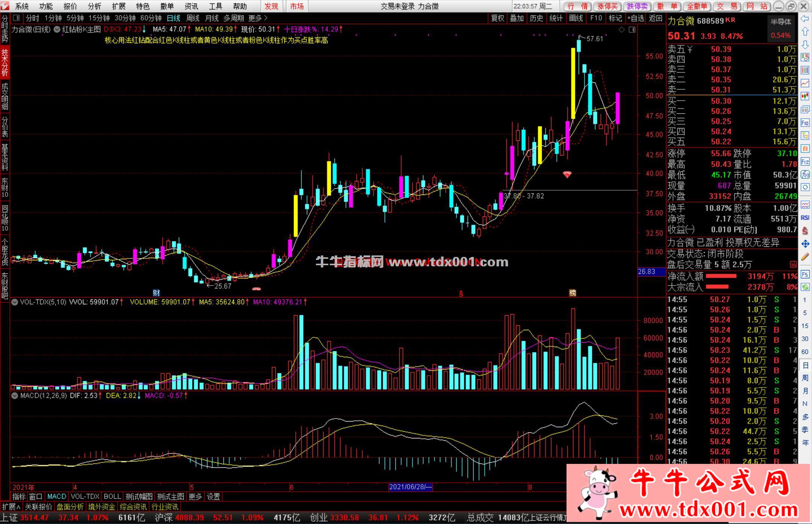Image resolution: width=812 pixels, height=524 pixels.
Task: Click the 全撤单 button
Action: 697,6
